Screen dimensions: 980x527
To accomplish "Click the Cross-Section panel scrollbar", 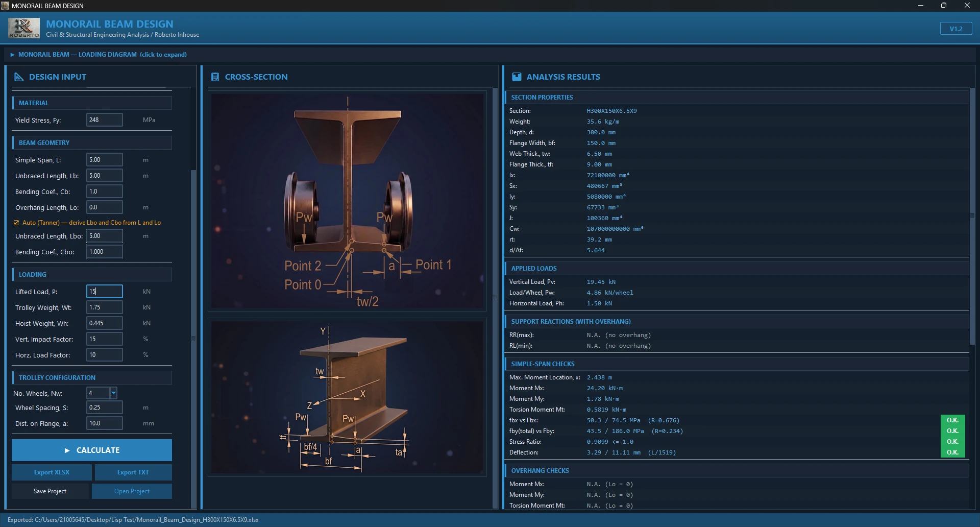I will [x=495, y=298].
